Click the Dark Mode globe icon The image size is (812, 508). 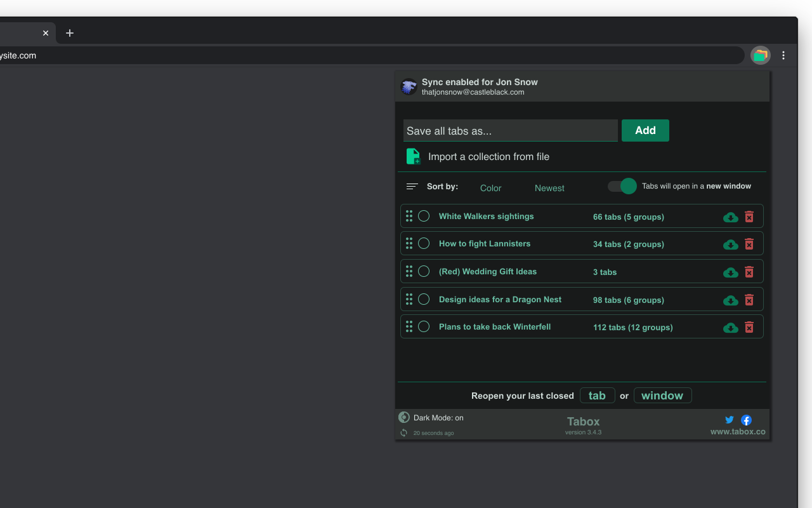click(404, 417)
